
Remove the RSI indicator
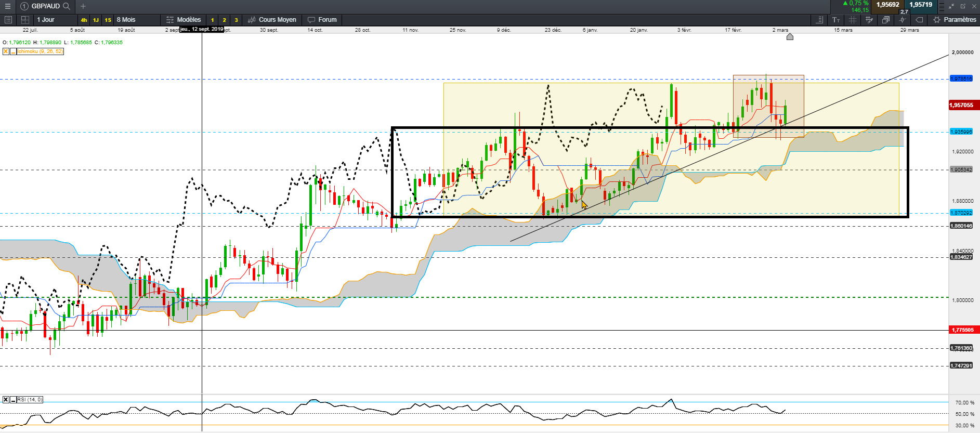point(6,400)
